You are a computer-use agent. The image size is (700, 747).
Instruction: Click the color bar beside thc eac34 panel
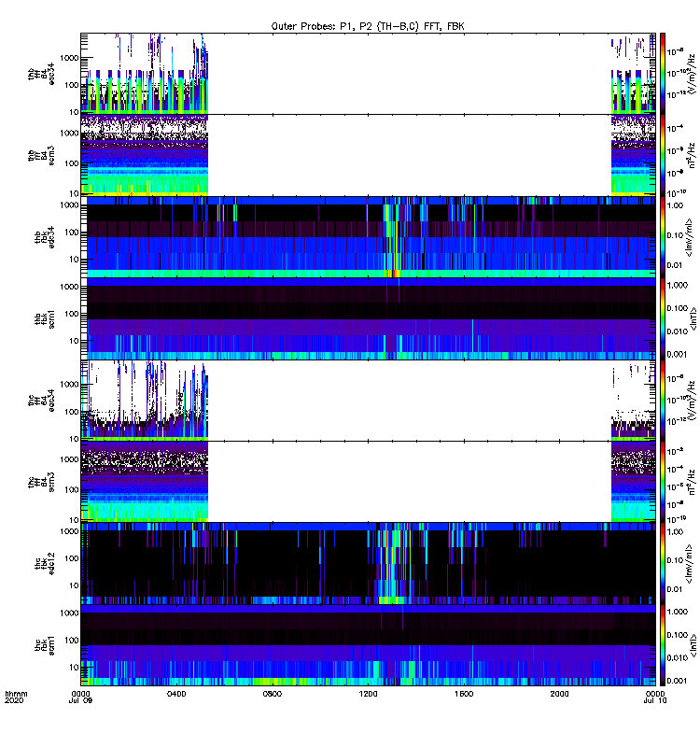[663, 401]
